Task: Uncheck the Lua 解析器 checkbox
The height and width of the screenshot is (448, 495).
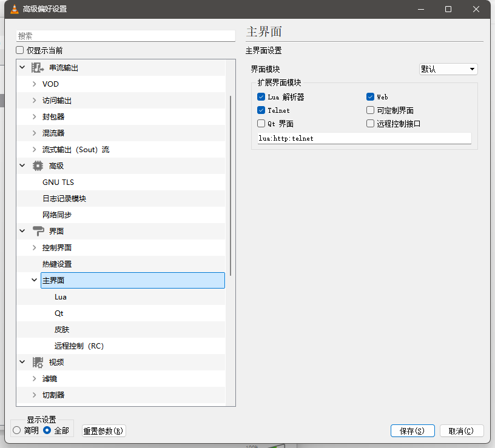Action: (x=261, y=96)
